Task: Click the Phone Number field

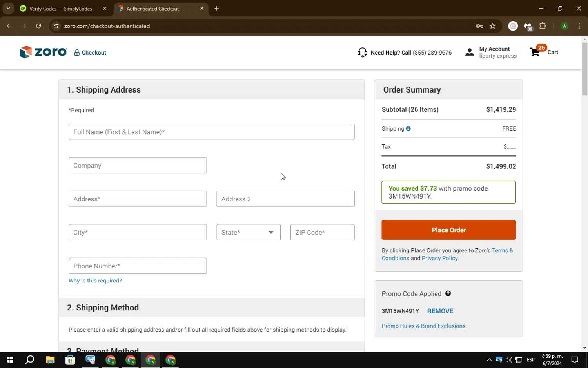Action: [138, 266]
